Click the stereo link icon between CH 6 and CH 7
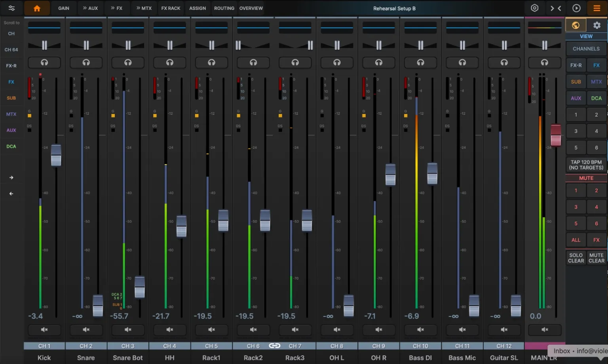The image size is (608, 364). tap(274, 346)
